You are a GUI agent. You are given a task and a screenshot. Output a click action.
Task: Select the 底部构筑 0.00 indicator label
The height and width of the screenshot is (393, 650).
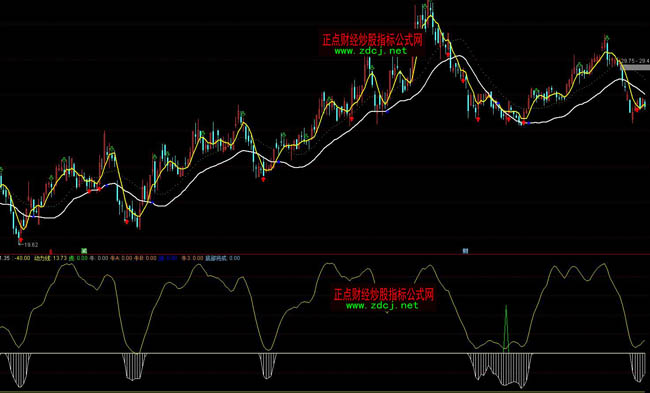pos(223,258)
